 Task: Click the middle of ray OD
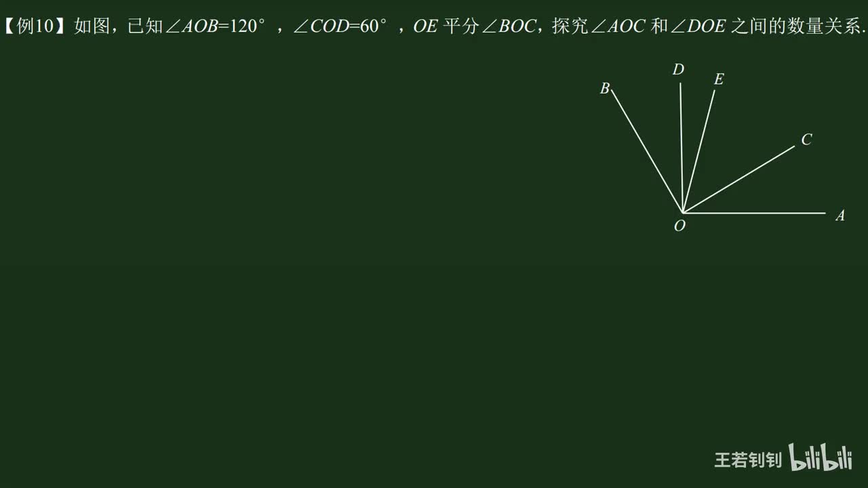point(681,148)
